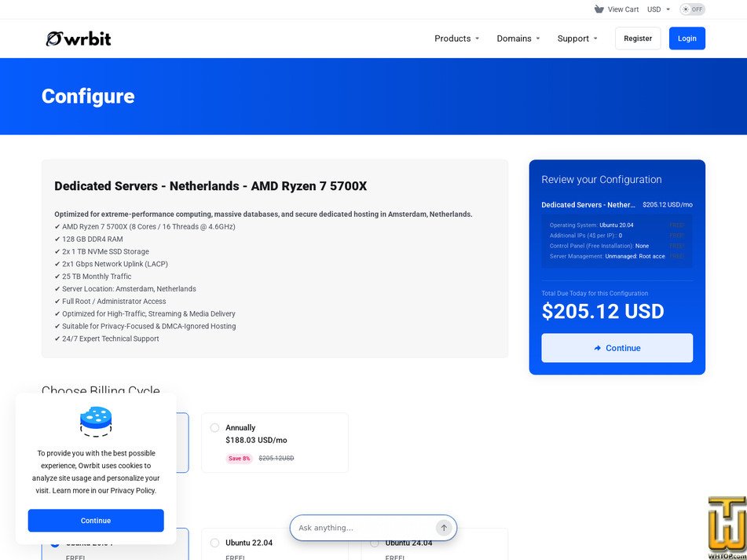Click the Full Root / Administrator Access line
This screenshot has width=747, height=560.
110,302
